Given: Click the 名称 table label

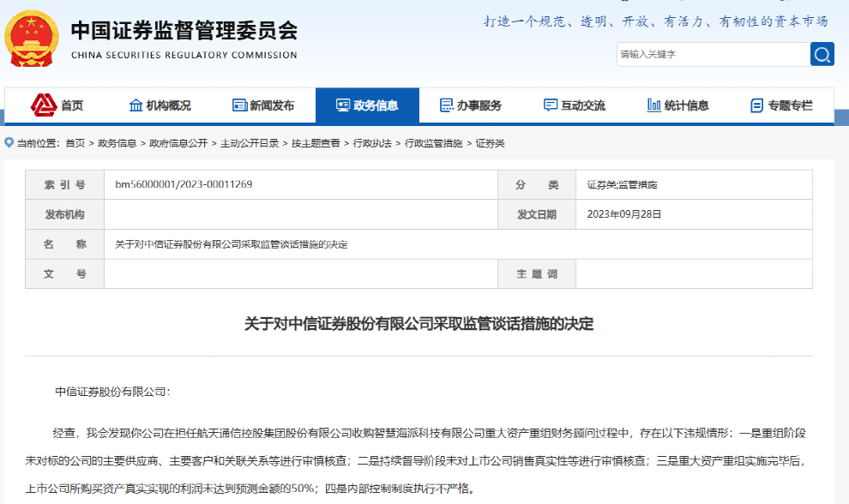Looking at the screenshot, I should coord(64,244).
